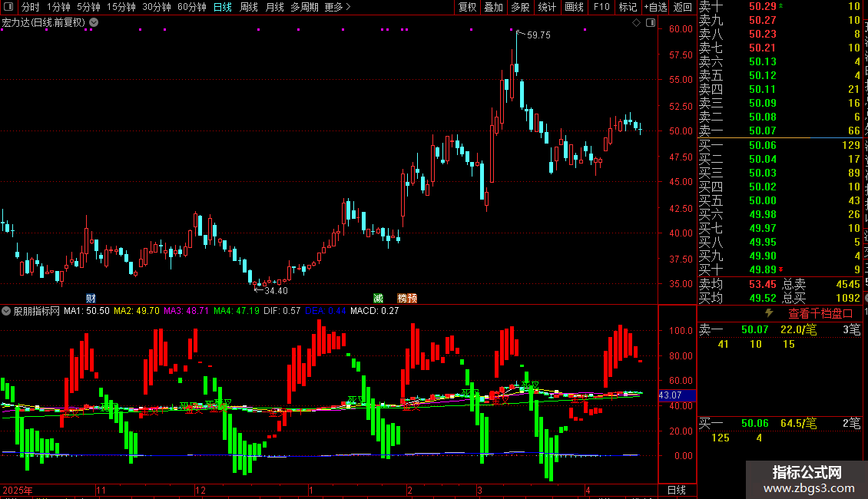Open the 统计 statistics tool
Image resolution: width=868 pixels, height=499 pixels.
point(547,7)
